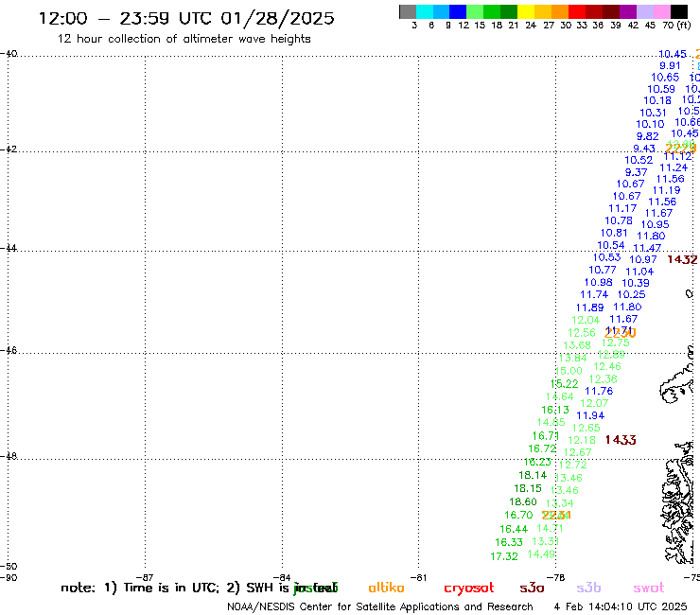Click the blue value "11.94"
The height and width of the screenshot is (615, 700).
pos(590,415)
